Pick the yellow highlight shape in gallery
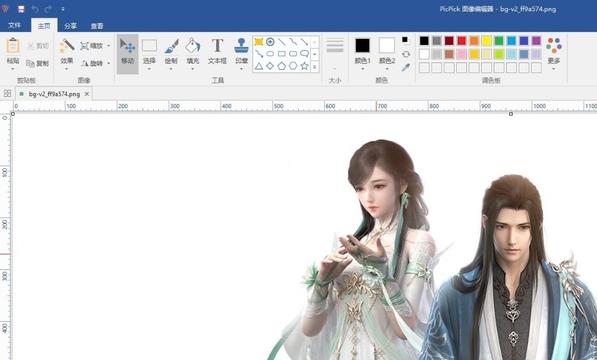Viewport: 597px width, 360px height. [x=259, y=42]
